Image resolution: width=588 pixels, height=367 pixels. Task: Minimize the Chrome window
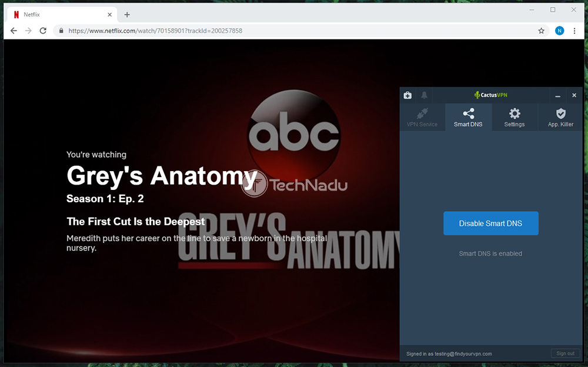pyautogui.click(x=532, y=10)
